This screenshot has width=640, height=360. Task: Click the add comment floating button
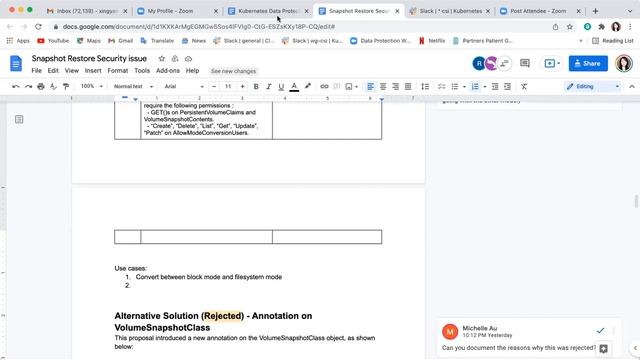click(x=604, y=349)
